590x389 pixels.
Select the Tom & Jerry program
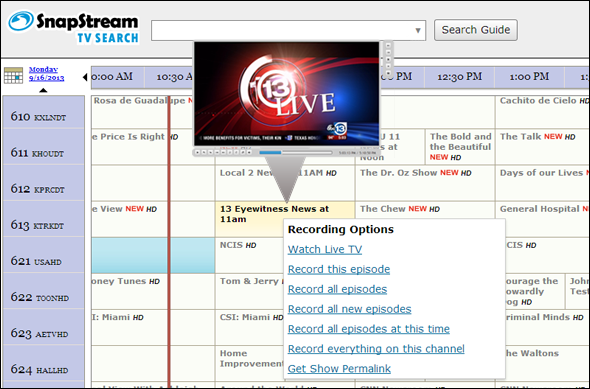click(x=249, y=291)
